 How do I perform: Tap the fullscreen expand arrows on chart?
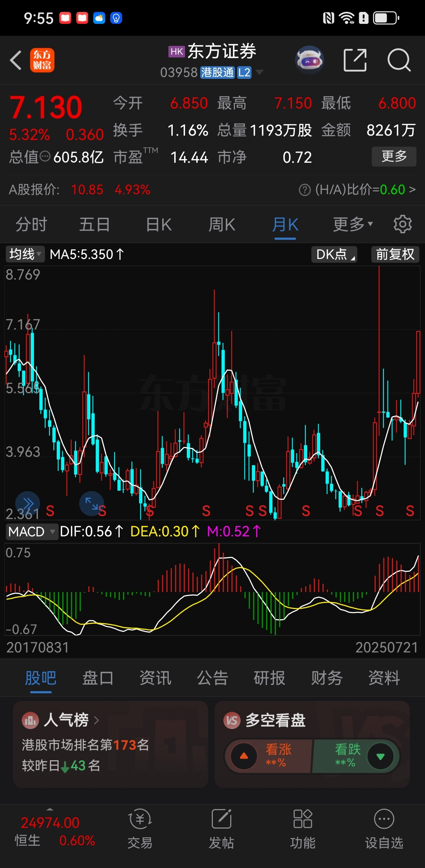coord(91,503)
